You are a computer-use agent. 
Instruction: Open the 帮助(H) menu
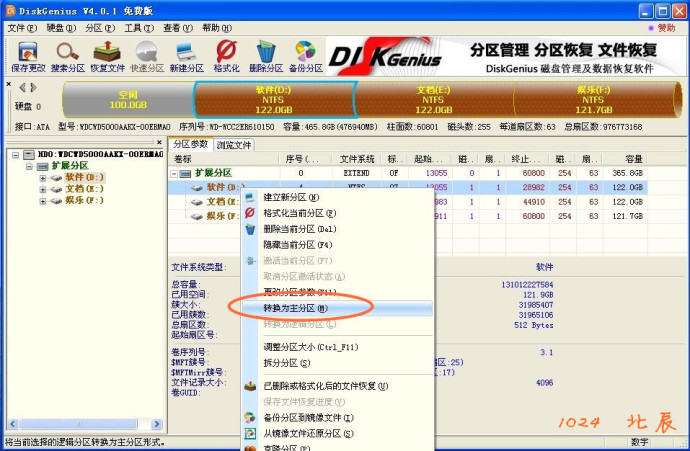217,28
